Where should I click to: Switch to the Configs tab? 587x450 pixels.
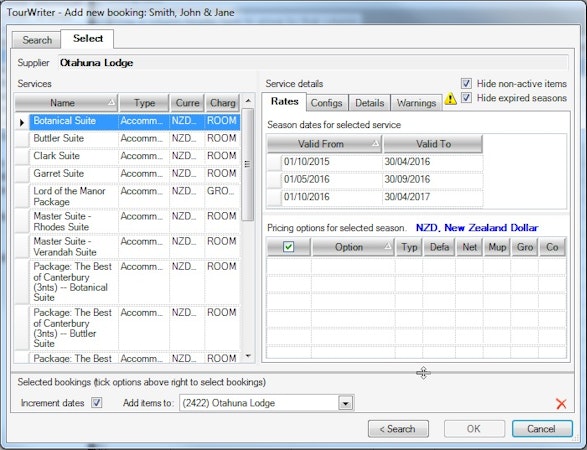point(326,103)
